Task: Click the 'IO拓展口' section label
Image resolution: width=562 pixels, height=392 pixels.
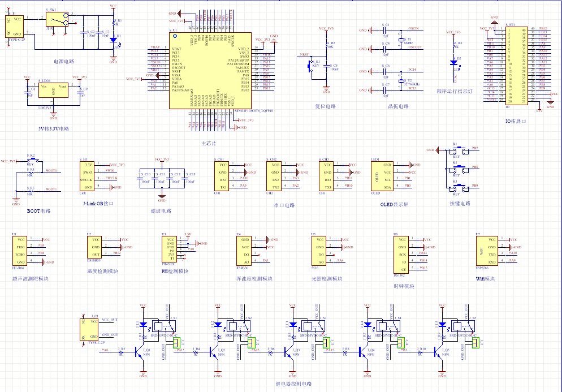Action: point(516,121)
